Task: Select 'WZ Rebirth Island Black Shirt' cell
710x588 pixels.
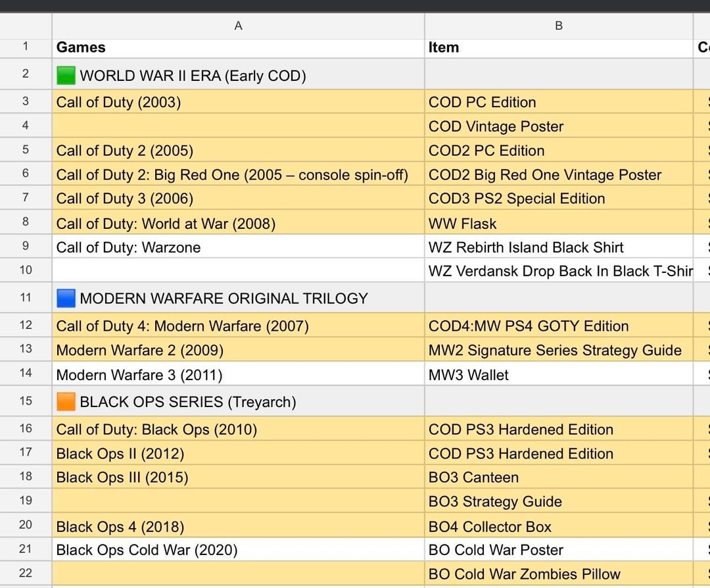Action: pos(559,247)
